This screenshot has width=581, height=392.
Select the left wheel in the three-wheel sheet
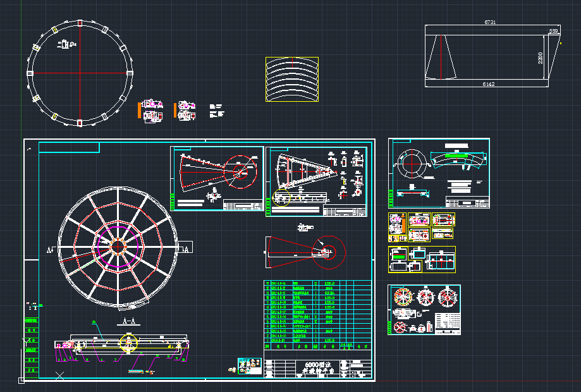pos(403,297)
